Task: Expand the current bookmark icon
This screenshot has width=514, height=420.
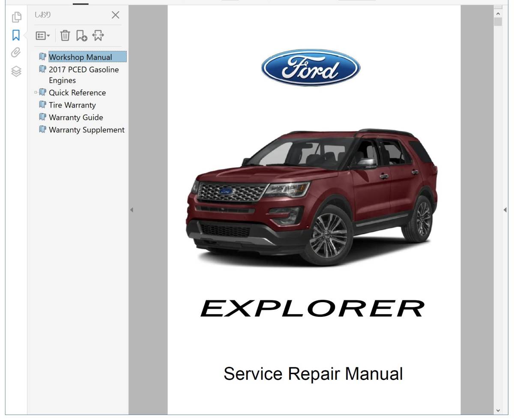Action: point(98,36)
